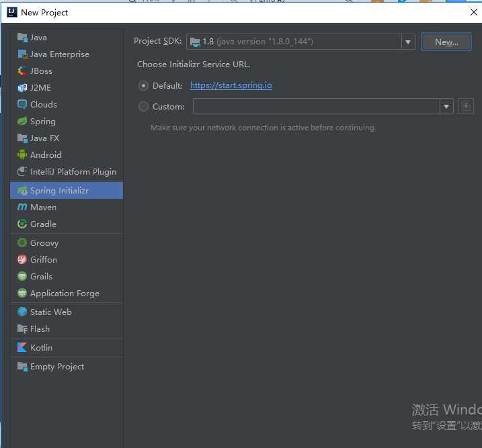This screenshot has height=448, width=482.
Task: Choose Maven project type
Action: 67,208
